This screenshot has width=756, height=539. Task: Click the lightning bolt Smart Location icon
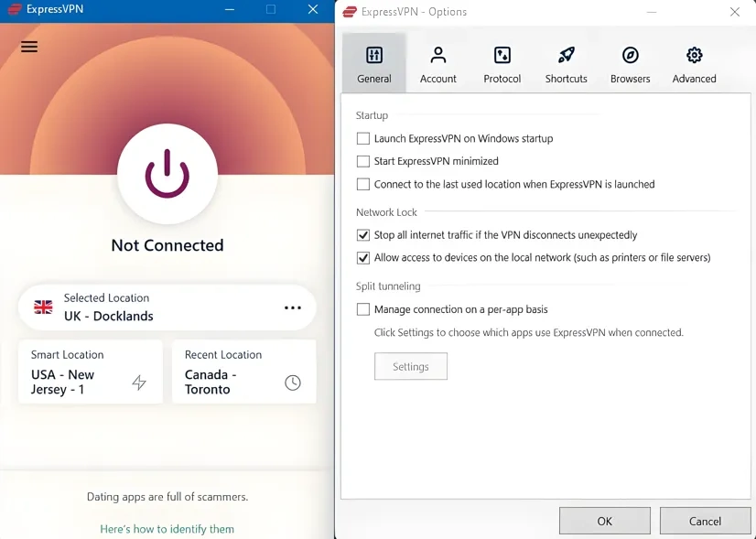pyautogui.click(x=139, y=383)
